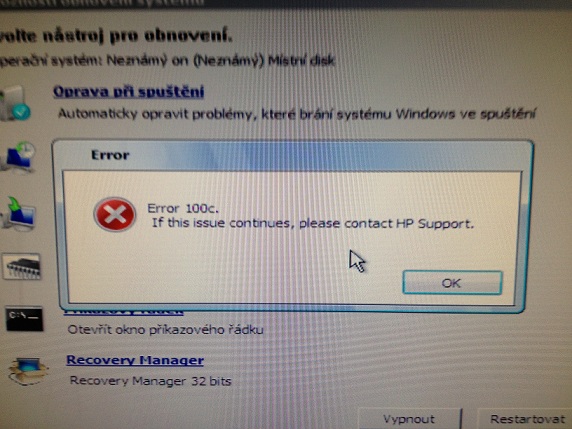Click the Error dialog title bar
The height and width of the screenshot is (429, 572).
[x=294, y=155]
